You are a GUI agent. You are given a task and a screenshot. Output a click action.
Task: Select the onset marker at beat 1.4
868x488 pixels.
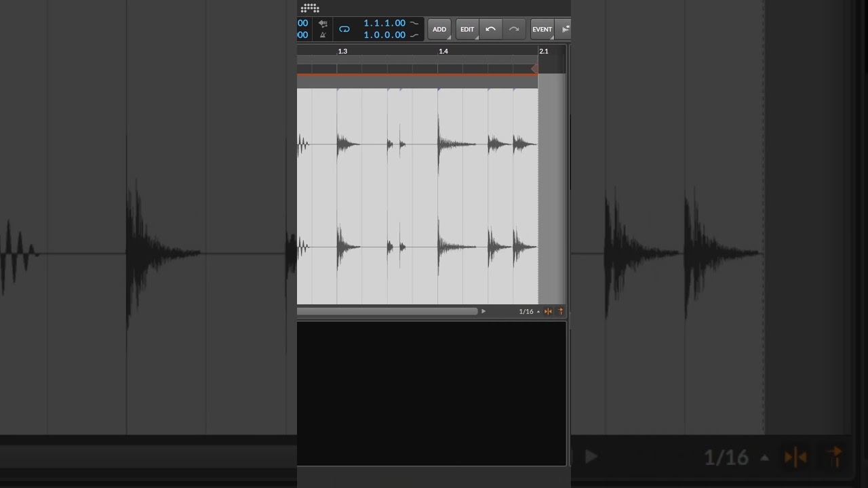[x=439, y=89]
